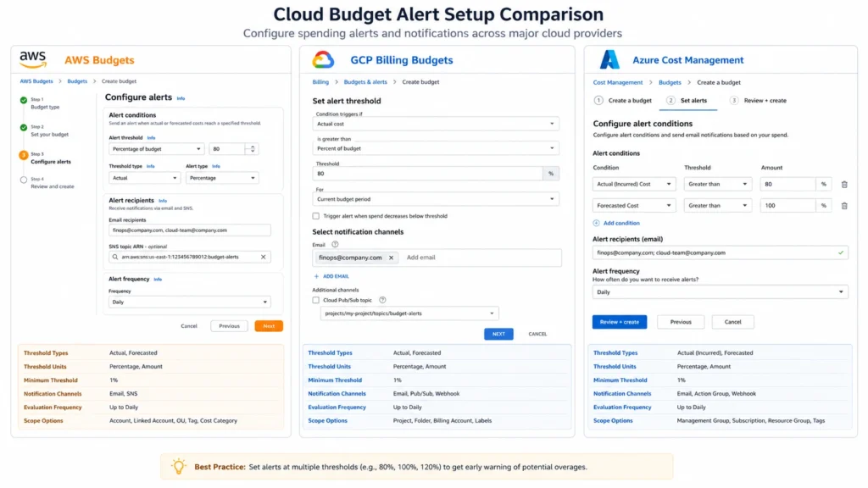
Task: Open Budgets breadcrumb in AWS panel
Action: 77,81
